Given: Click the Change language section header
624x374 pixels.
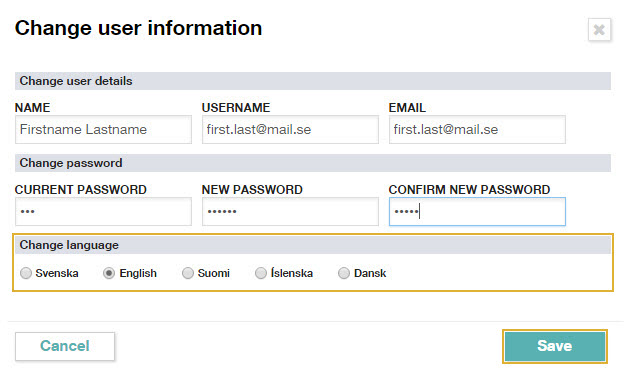Looking at the screenshot, I should pos(313,245).
